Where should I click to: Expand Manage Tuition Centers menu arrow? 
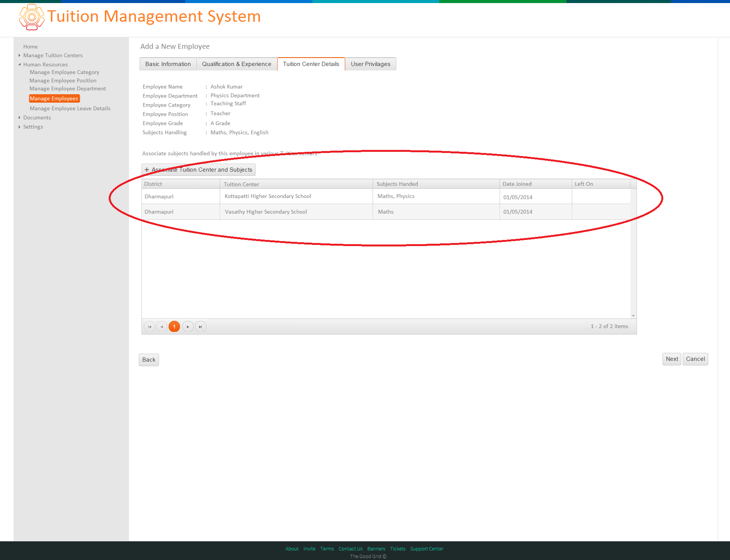(x=19, y=55)
